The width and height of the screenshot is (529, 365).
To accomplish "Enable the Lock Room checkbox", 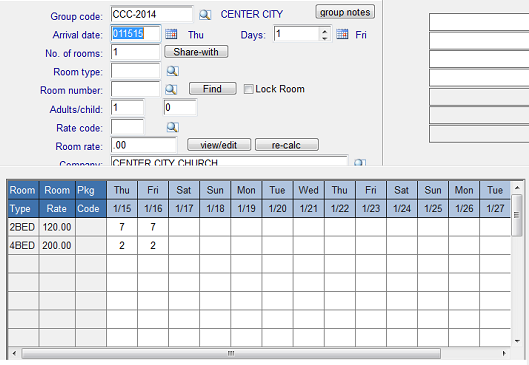I will tap(248, 89).
